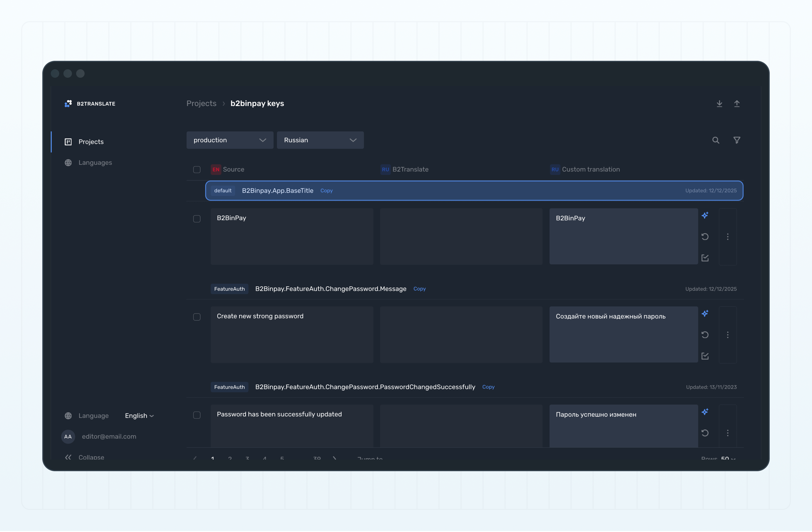The image size is (812, 532).
Task: Approve B2BinPay translation with checkmark icon
Action: point(705,258)
